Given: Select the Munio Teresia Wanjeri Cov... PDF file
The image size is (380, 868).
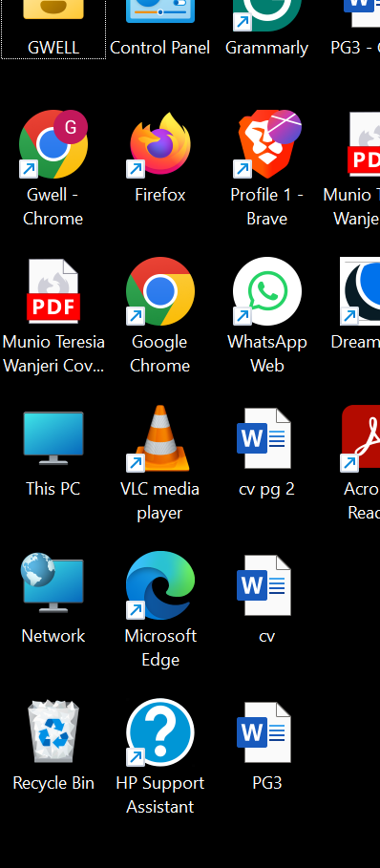Looking at the screenshot, I should (x=53, y=292).
